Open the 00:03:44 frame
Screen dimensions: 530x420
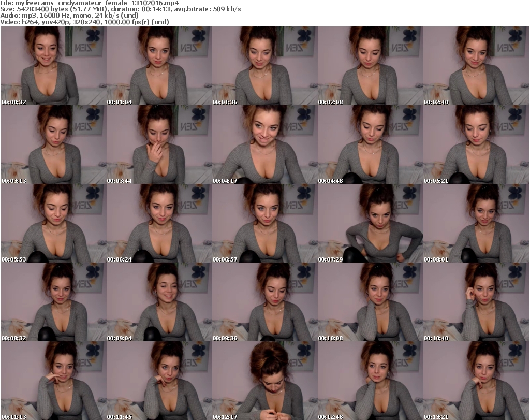159,144
